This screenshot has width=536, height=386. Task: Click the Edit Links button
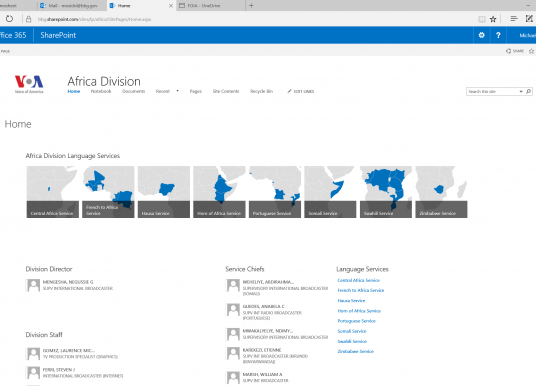point(300,91)
